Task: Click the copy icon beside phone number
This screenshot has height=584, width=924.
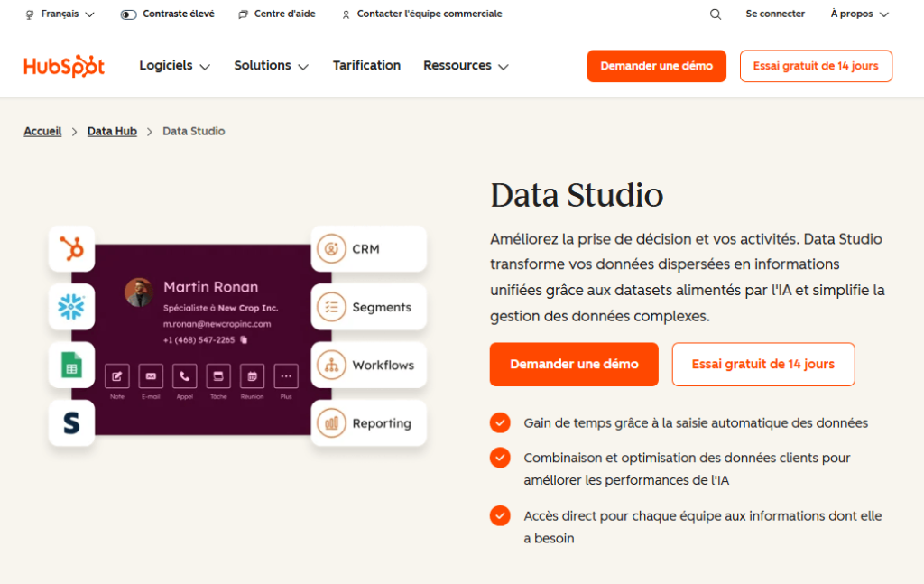Action: (244, 340)
